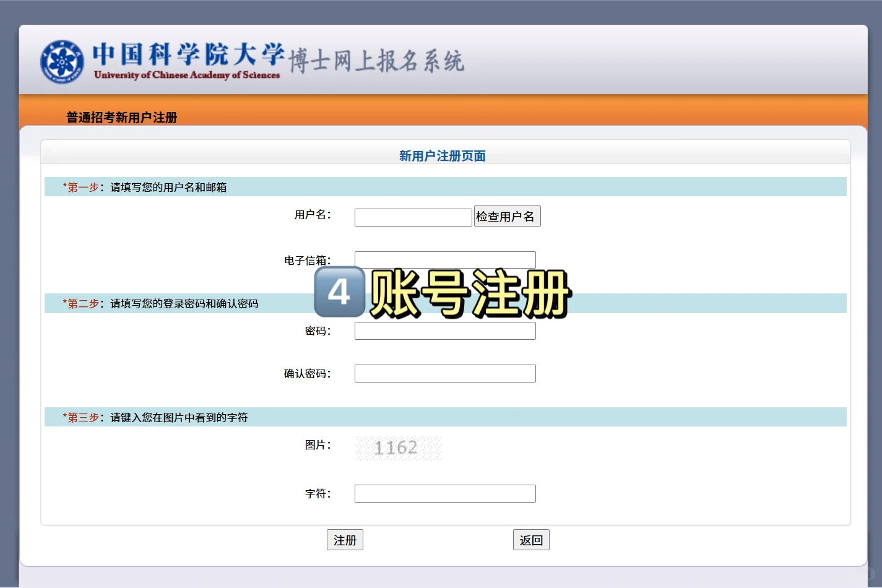The height and width of the screenshot is (588, 882).
Task: Click inside the 用户名 input field
Action: [x=412, y=217]
